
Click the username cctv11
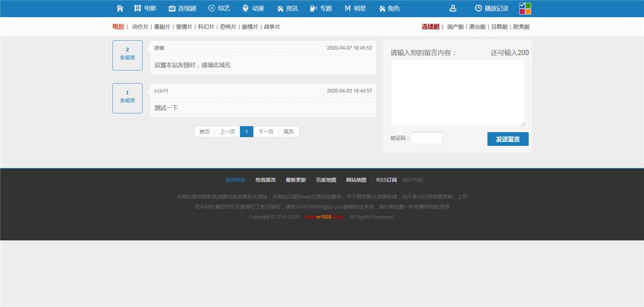point(161,91)
